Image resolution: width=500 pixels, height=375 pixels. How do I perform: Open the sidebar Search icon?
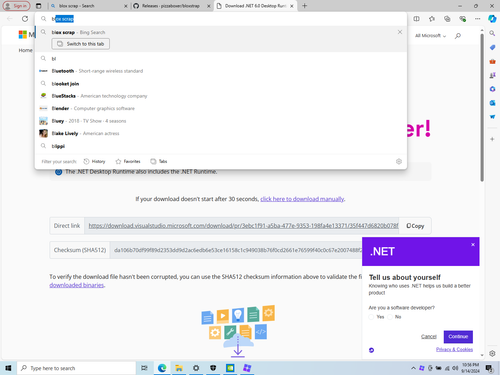[492, 33]
